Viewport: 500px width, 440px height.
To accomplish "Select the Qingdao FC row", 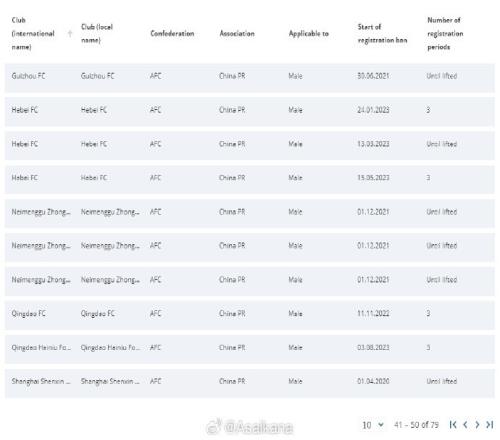I will [250, 313].
